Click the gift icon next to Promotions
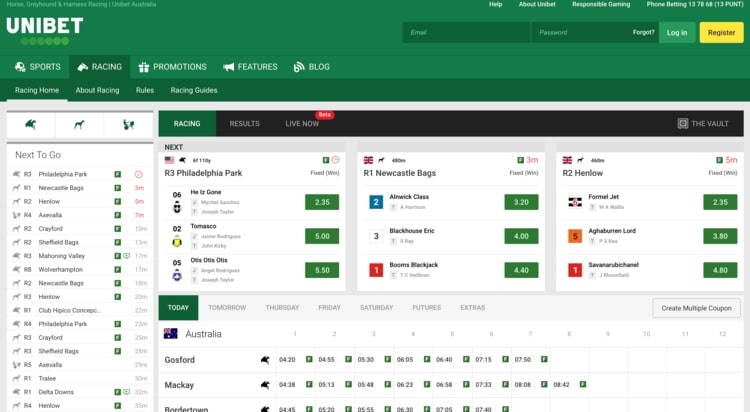This screenshot has height=412, width=750. pos(143,67)
